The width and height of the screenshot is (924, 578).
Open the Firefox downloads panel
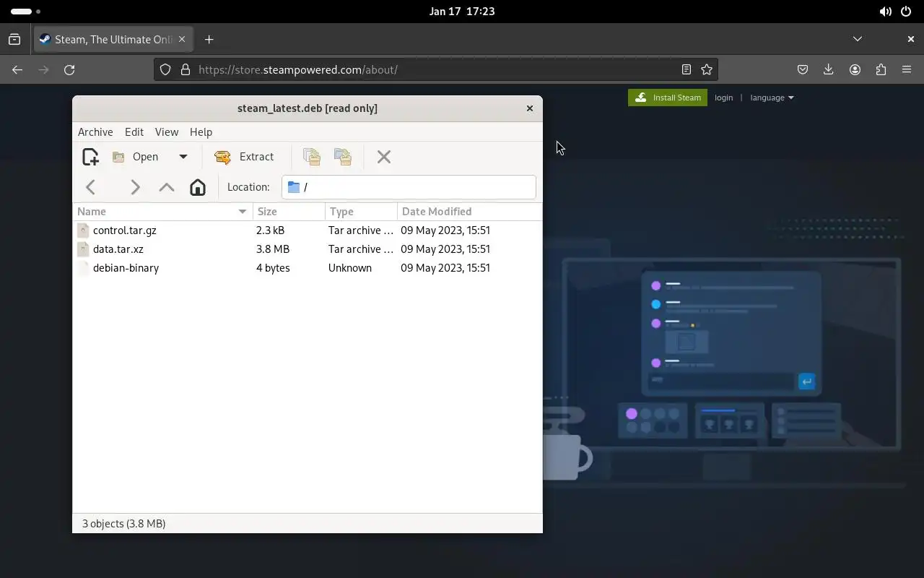pyautogui.click(x=829, y=69)
